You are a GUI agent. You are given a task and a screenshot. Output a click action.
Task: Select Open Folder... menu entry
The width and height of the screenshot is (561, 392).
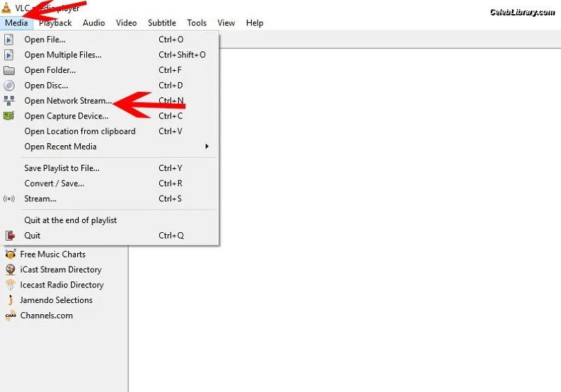pos(109,70)
